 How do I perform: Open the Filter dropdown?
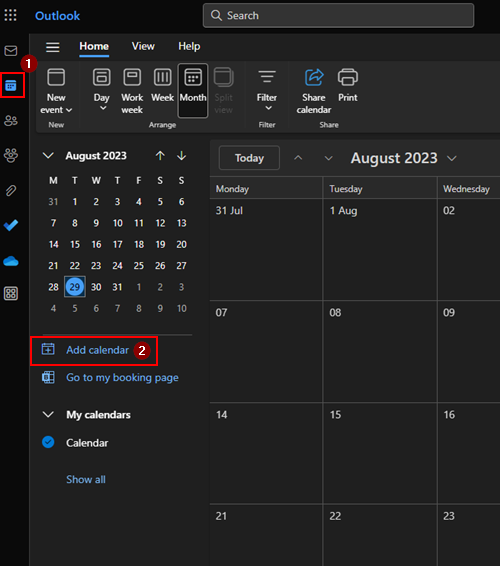pos(267,91)
